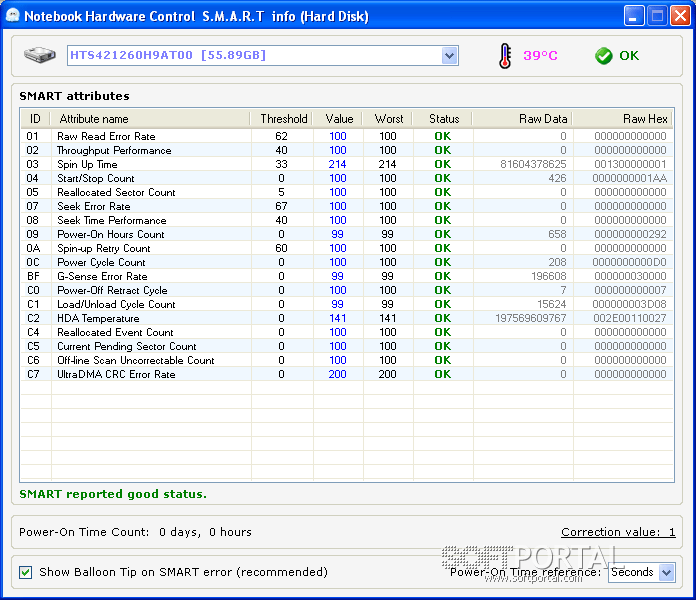This screenshot has height=600, width=696.
Task: Select the Reallocated Event Count row
Action: (347, 332)
